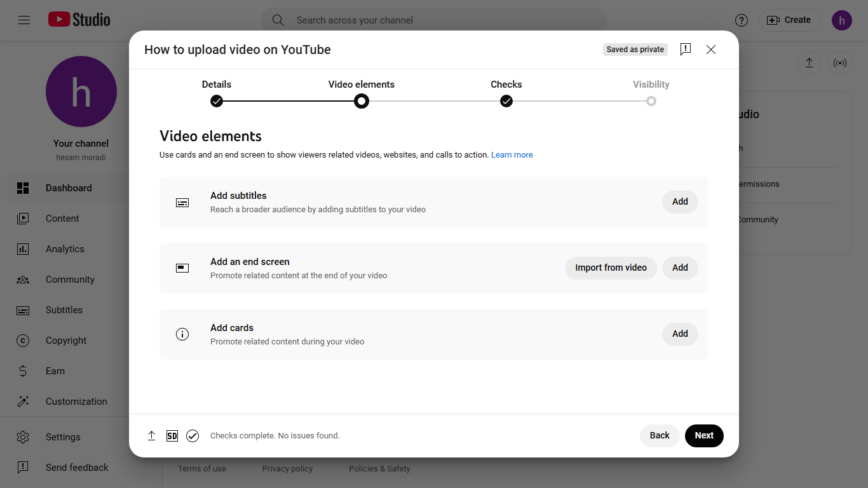Click the SD processing badge icon
Screen dimensions: 868x488
(172, 436)
